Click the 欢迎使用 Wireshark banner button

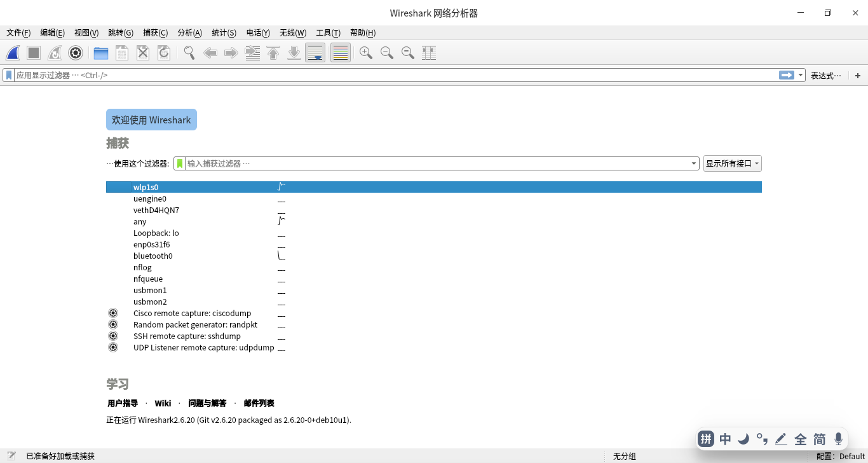[x=151, y=120]
